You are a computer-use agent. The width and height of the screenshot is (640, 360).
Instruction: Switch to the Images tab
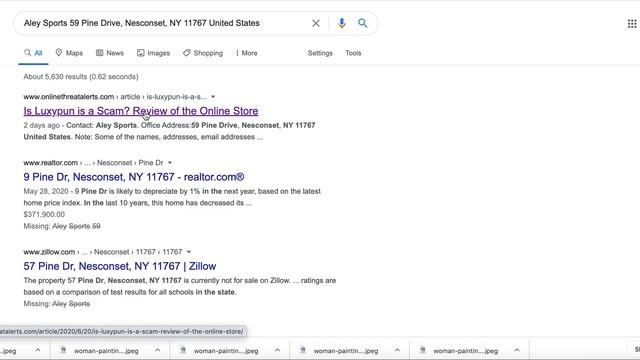click(153, 53)
